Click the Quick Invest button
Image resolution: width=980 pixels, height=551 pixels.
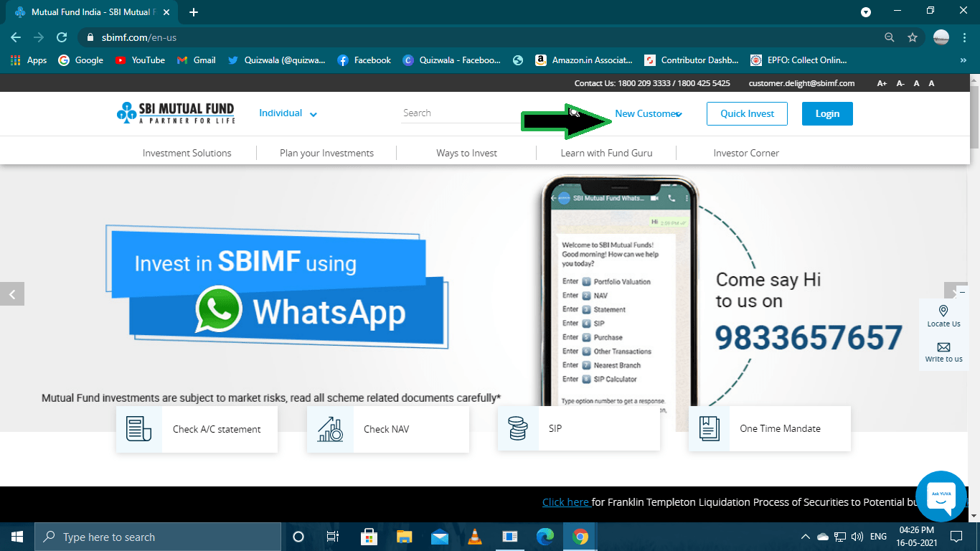pos(747,113)
